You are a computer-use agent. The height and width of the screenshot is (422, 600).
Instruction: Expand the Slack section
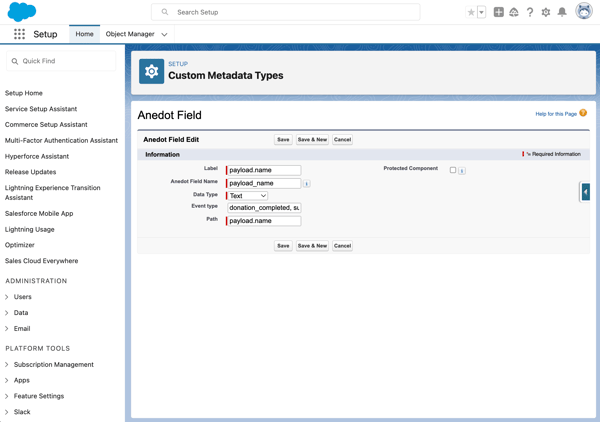coord(7,412)
